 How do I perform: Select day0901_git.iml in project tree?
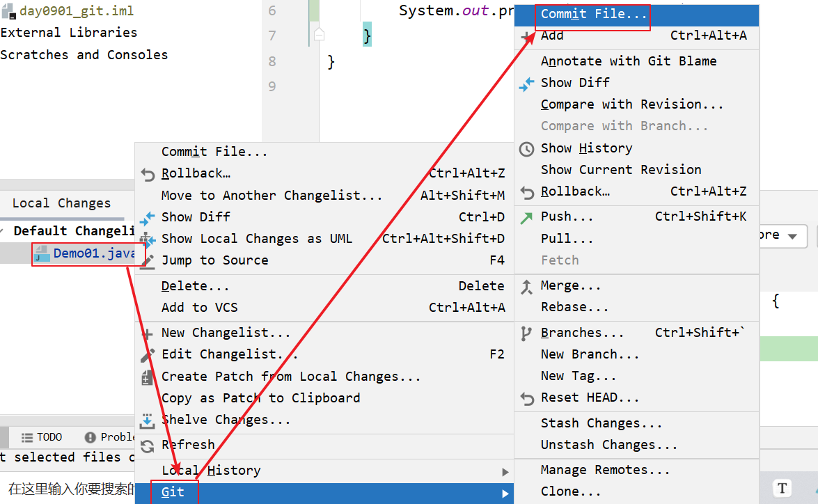pos(76,10)
